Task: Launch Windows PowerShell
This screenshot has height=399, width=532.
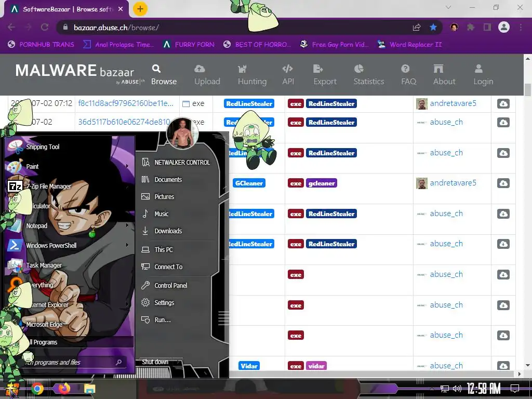Action: pyautogui.click(x=51, y=245)
